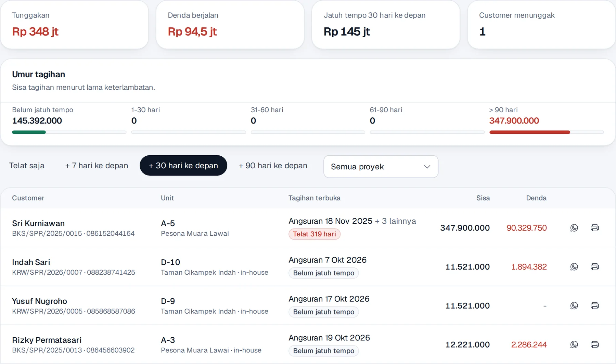
Task: Click the + 3 lainnya text
Action: (396, 221)
